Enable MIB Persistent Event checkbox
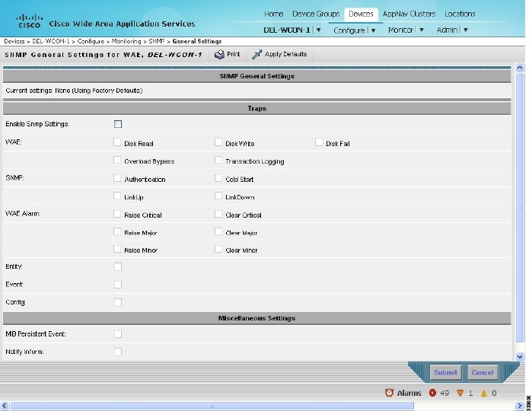 point(118,334)
